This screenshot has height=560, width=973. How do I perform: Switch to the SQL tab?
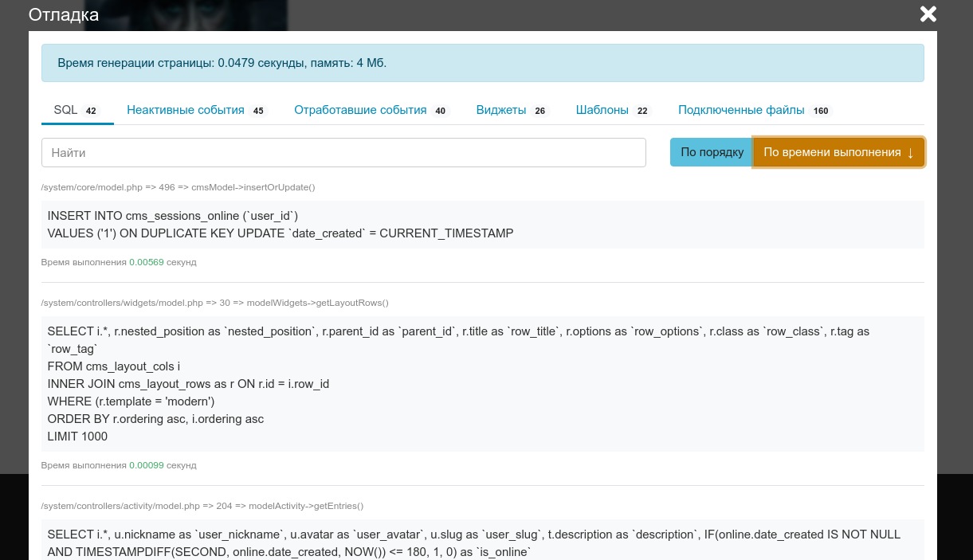click(x=66, y=110)
